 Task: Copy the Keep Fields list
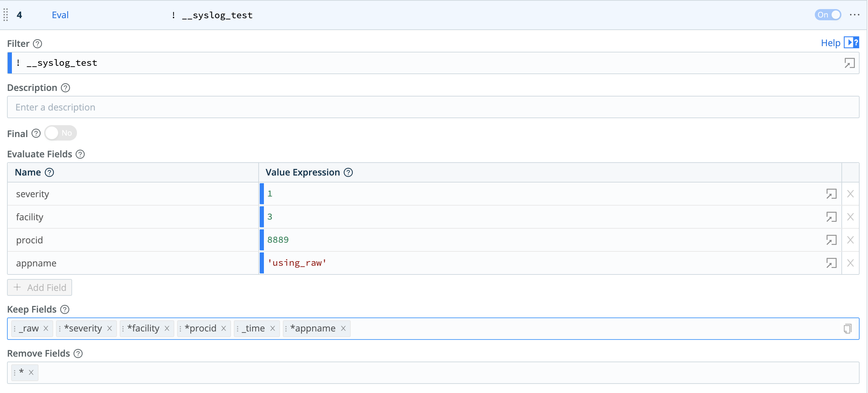(847, 329)
